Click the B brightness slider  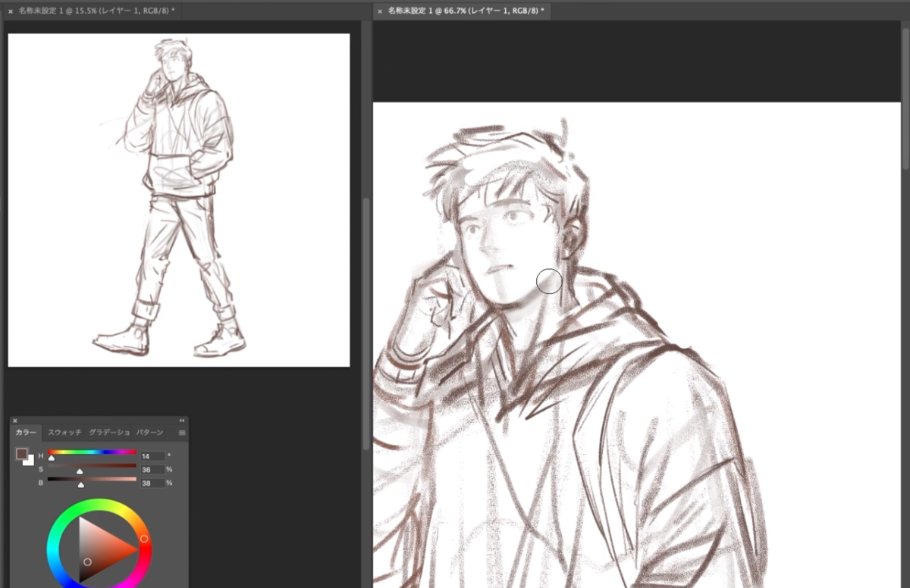point(92,479)
